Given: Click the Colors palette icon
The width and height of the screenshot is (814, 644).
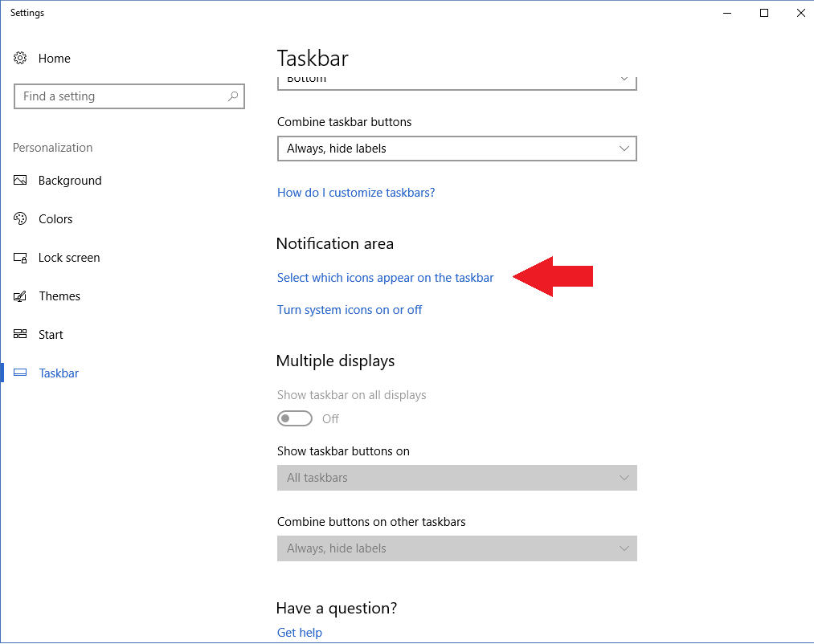Looking at the screenshot, I should coord(21,219).
